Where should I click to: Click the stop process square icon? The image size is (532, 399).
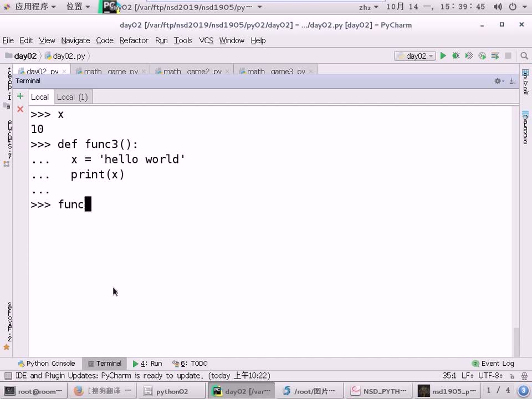(x=508, y=55)
